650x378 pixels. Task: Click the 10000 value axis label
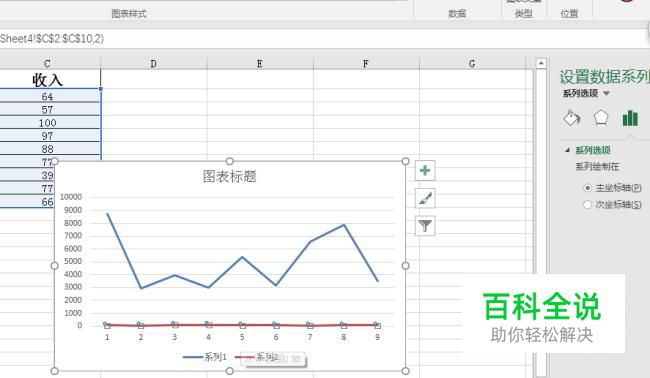(71, 197)
